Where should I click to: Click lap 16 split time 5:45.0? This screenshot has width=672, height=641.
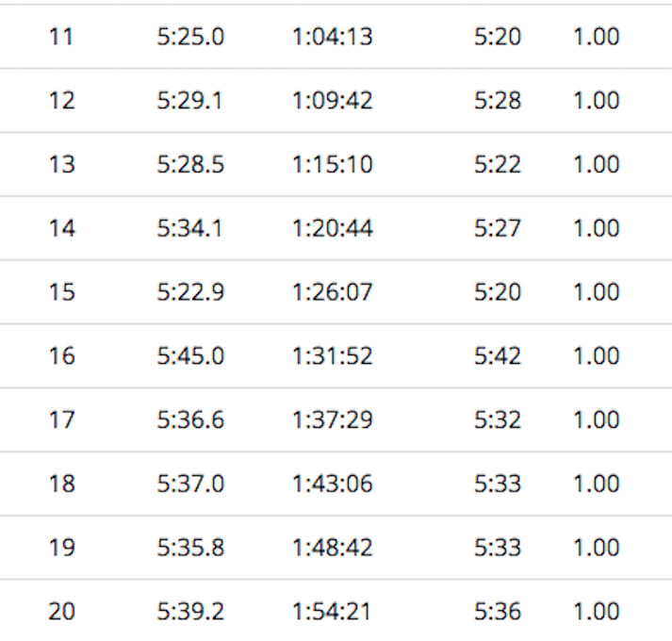click(189, 356)
